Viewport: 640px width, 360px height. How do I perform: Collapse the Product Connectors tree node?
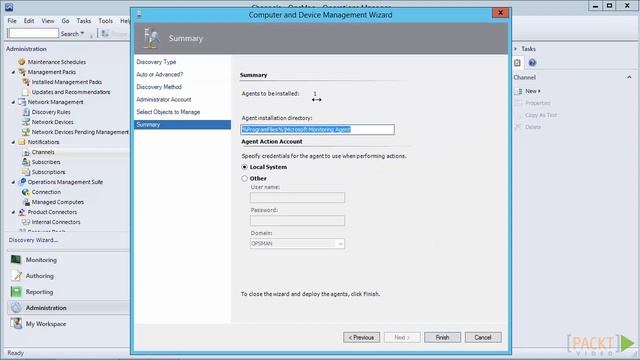(x=13, y=213)
